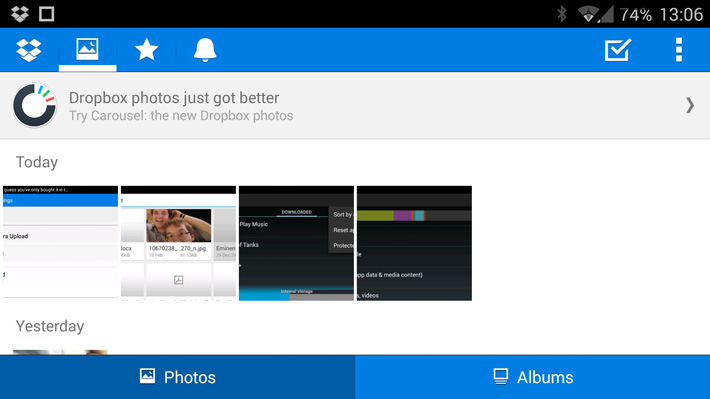710x399 pixels.
Task: Tap Dropbox notification icon in status bar
Action: (x=20, y=14)
